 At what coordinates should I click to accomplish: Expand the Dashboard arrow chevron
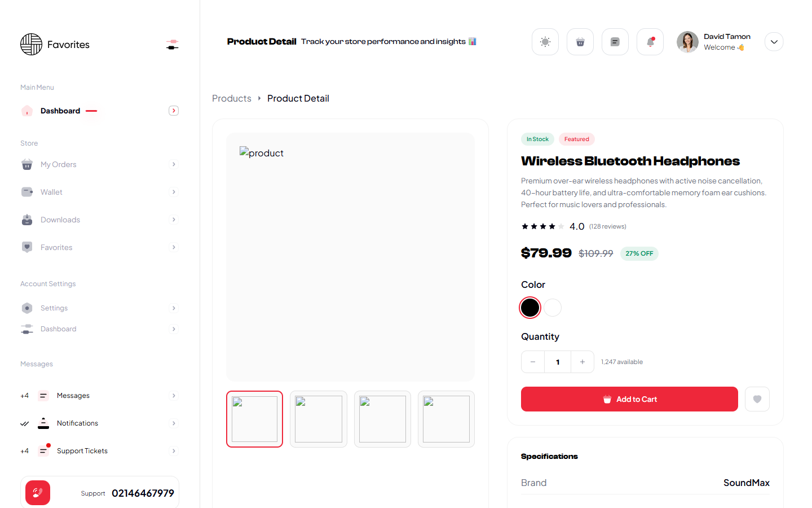(174, 110)
